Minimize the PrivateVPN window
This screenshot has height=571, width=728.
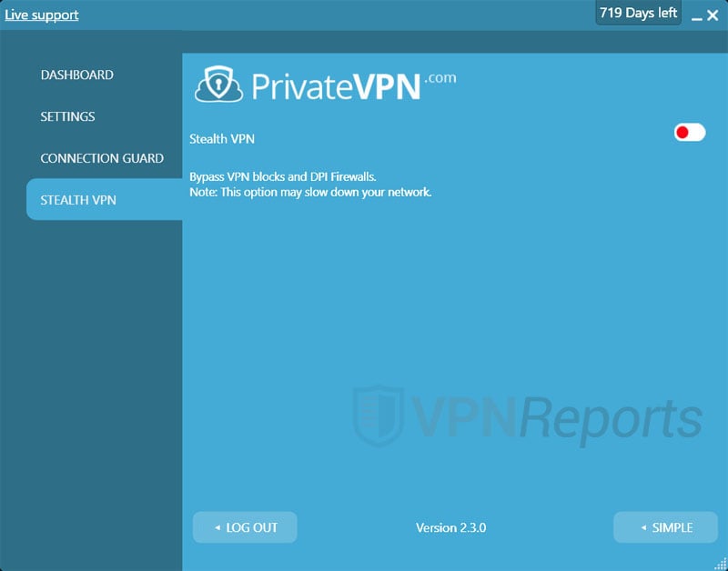coord(696,16)
